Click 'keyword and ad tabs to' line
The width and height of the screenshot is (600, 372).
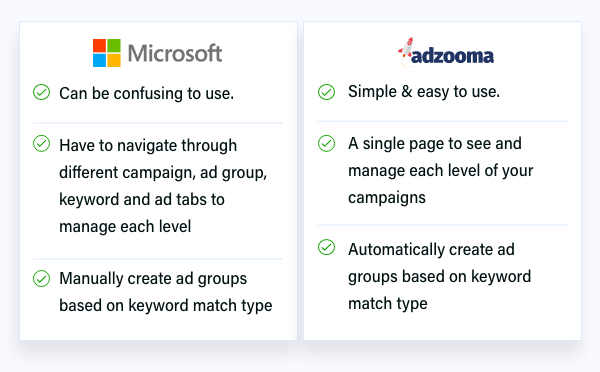pyautogui.click(x=142, y=200)
